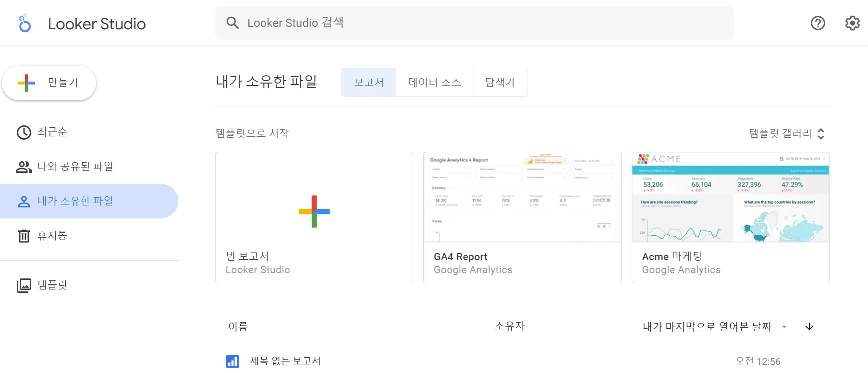Viewport: 868px width, 373px height.
Task: Open the GA4 Report template thumbnail
Action: pos(522,197)
